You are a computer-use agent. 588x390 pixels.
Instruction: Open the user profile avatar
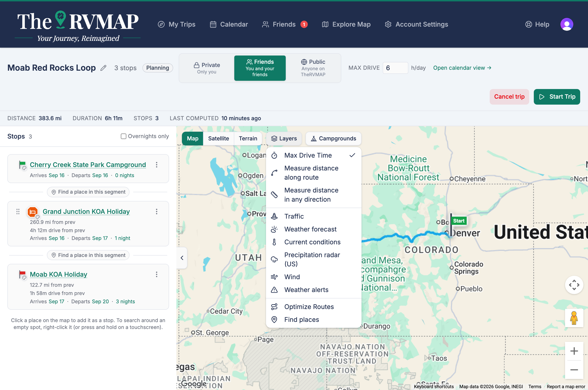coord(567,24)
